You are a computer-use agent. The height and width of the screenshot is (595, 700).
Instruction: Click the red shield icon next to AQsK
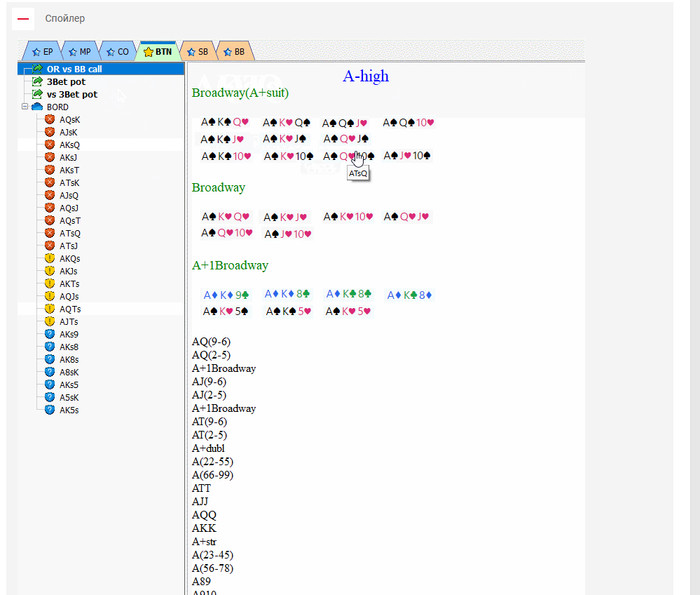point(50,119)
